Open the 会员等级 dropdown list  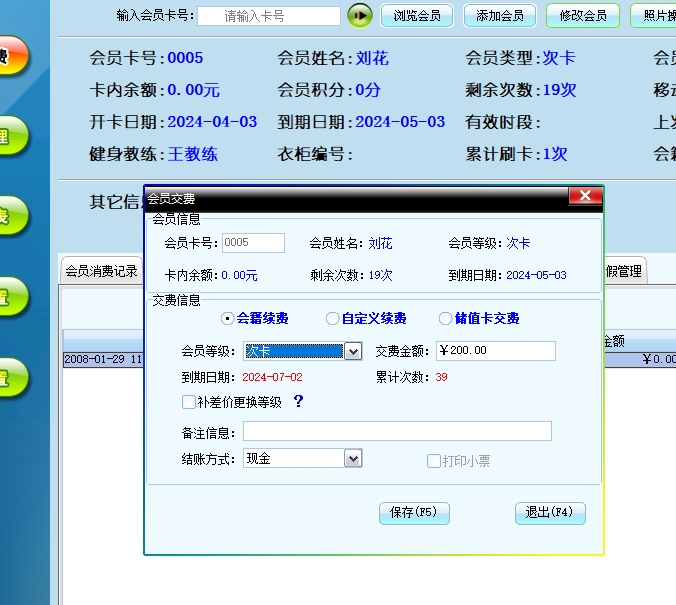[352, 351]
